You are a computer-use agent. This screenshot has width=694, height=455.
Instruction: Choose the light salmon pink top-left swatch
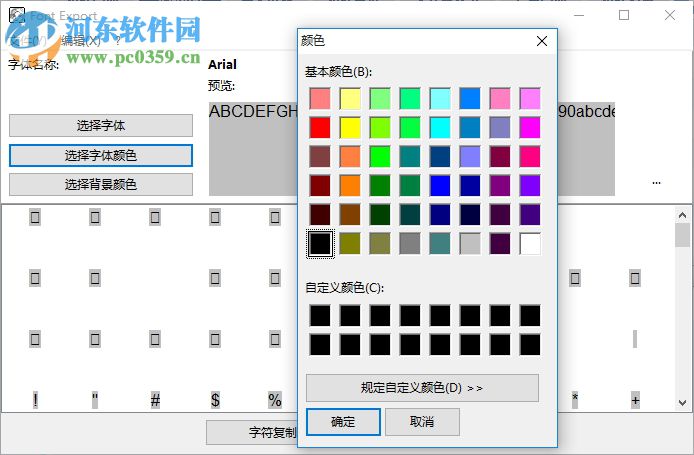(x=320, y=98)
